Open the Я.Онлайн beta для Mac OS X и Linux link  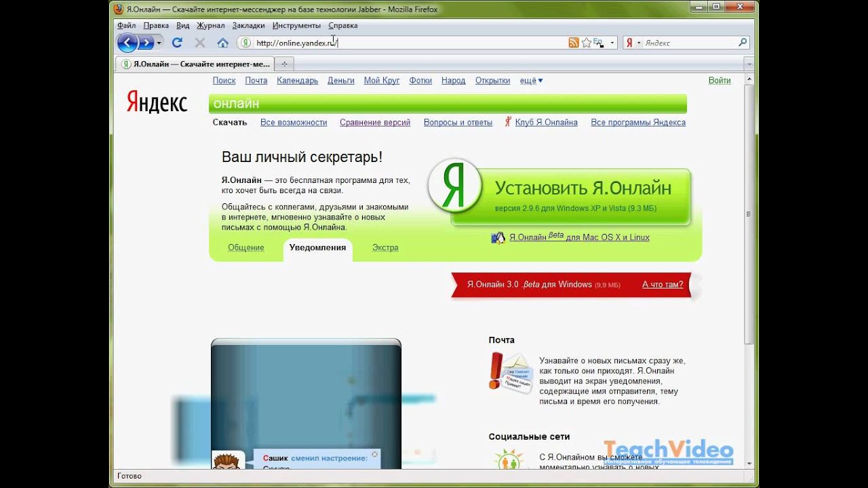pyautogui.click(x=579, y=237)
